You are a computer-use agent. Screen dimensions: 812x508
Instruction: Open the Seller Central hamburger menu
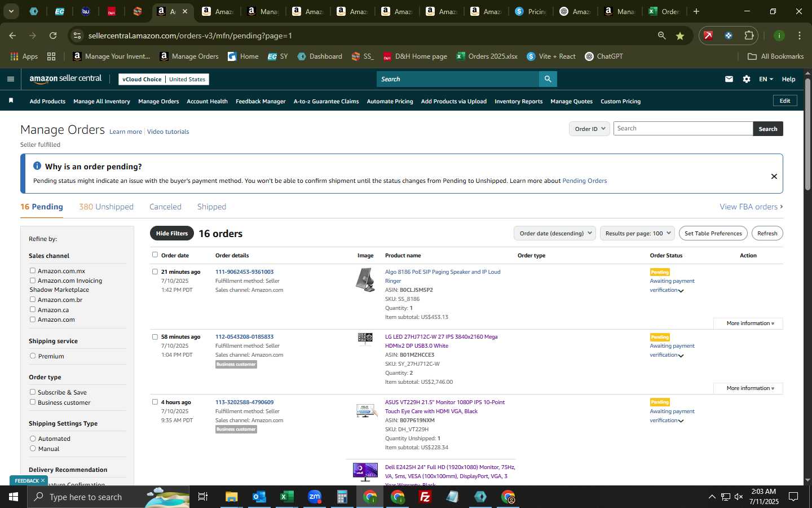tap(10, 79)
